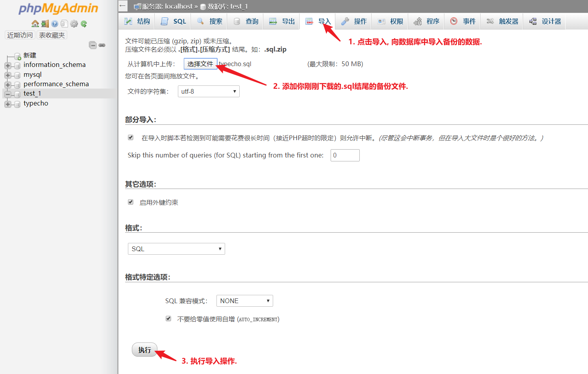Click the clock icon of 事件 tab

(x=454, y=21)
